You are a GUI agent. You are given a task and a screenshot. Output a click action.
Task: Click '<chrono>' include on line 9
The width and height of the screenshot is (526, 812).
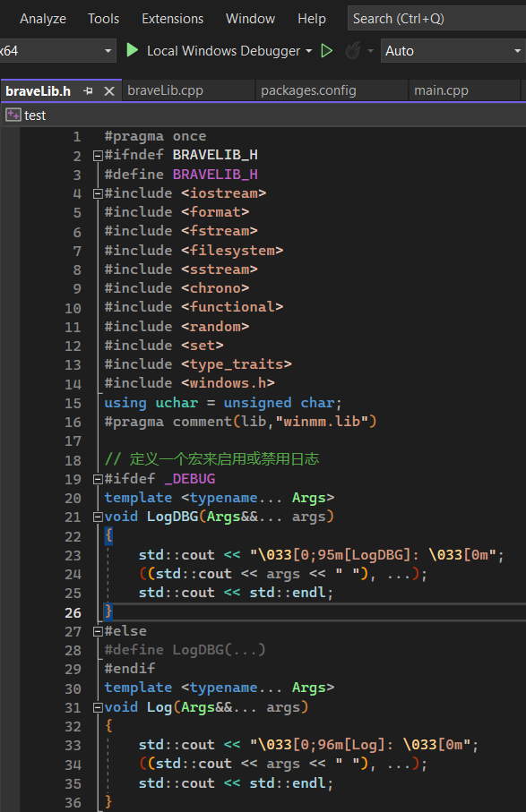215,288
